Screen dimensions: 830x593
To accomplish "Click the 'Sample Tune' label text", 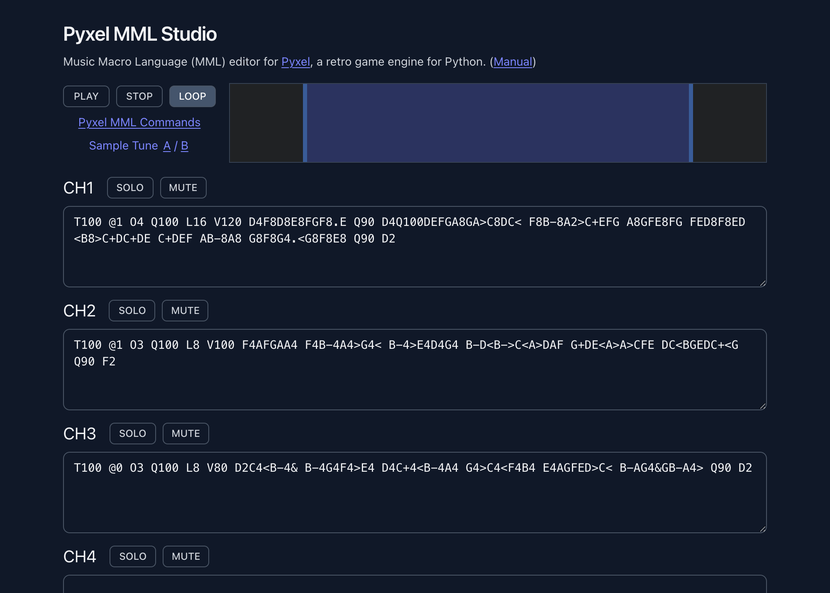I will click(x=123, y=146).
